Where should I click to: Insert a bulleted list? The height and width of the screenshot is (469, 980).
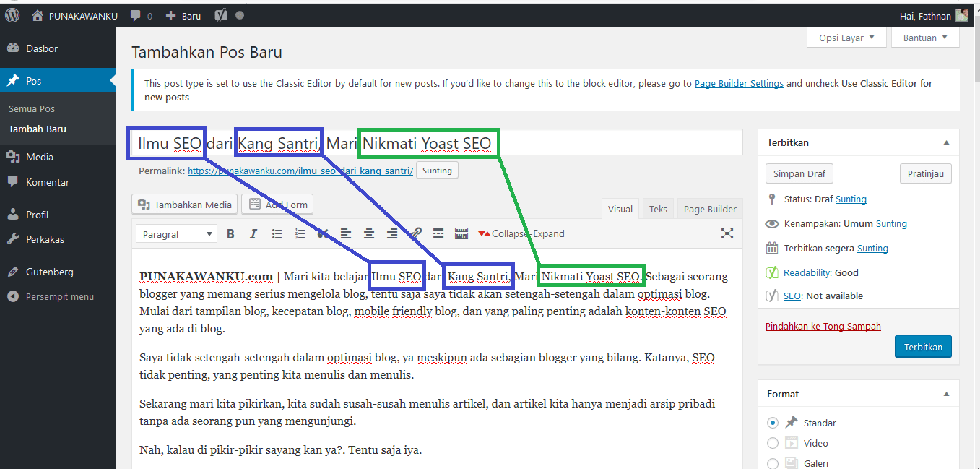277,233
